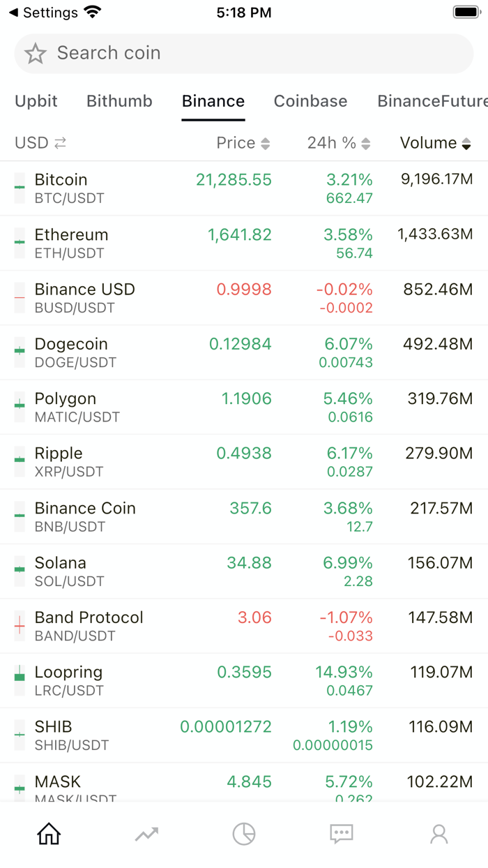This screenshot has height=868, width=488.
Task: Open the pie chart section in bottom bar
Action: (243, 834)
